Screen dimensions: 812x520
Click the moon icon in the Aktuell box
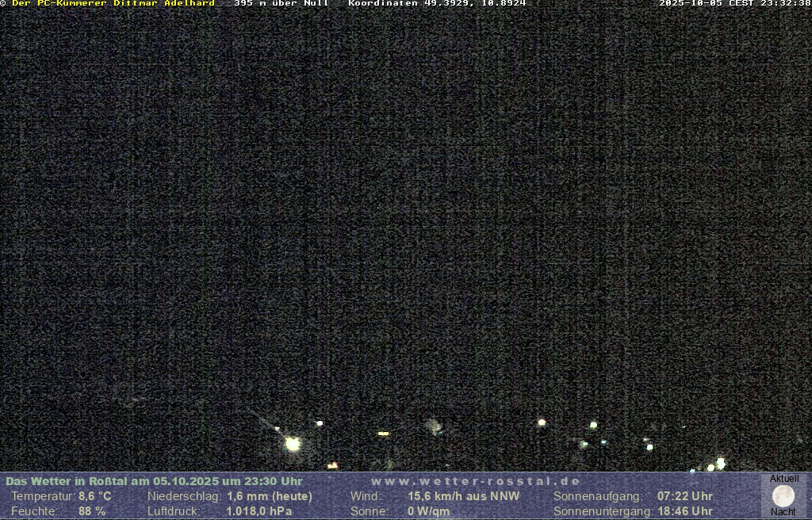(783, 496)
